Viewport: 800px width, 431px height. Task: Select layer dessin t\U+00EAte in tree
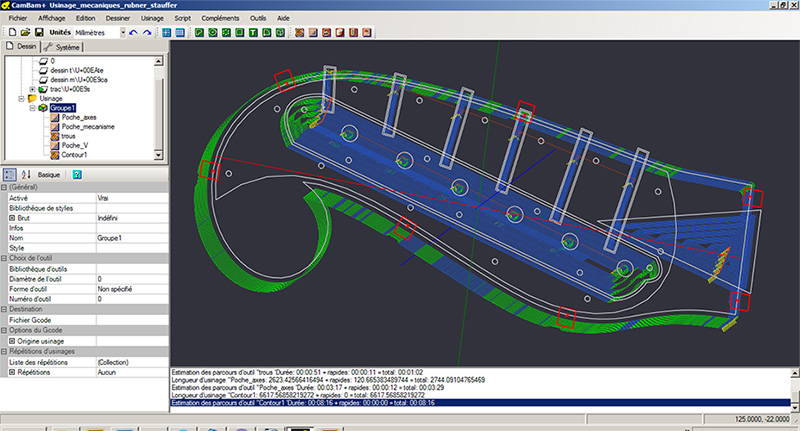(77, 70)
